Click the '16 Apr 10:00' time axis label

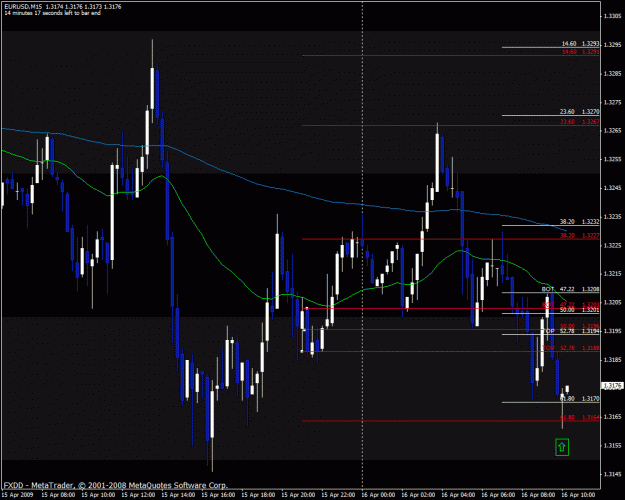[578, 495]
